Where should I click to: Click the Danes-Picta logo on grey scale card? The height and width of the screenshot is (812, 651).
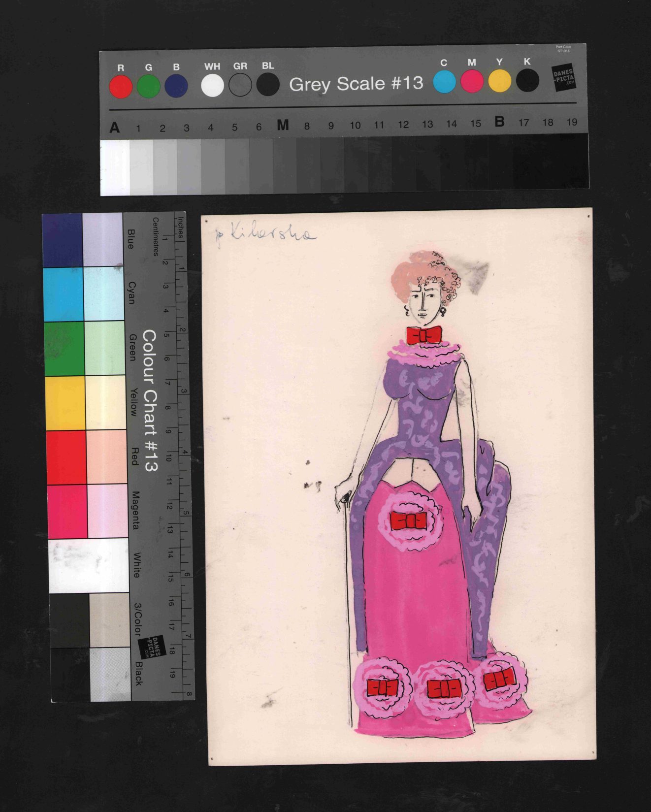[563, 78]
